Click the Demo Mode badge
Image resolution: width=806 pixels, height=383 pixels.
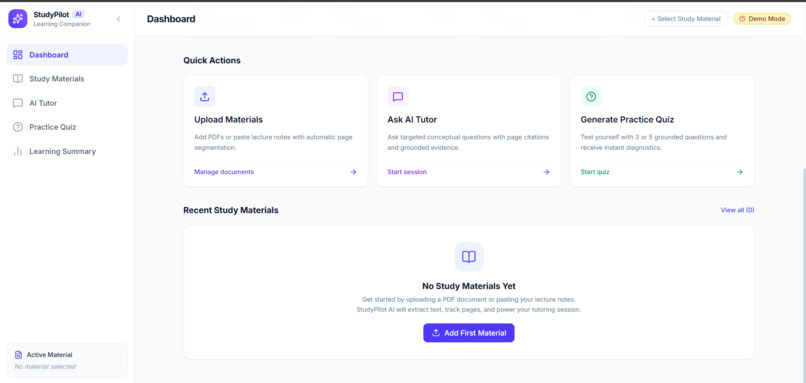click(x=762, y=19)
